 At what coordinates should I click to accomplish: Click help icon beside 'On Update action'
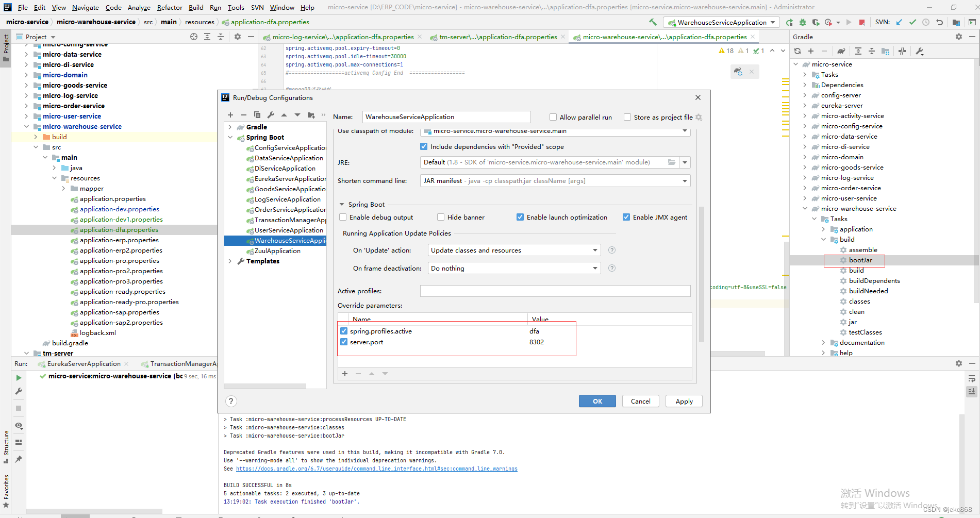[612, 250]
